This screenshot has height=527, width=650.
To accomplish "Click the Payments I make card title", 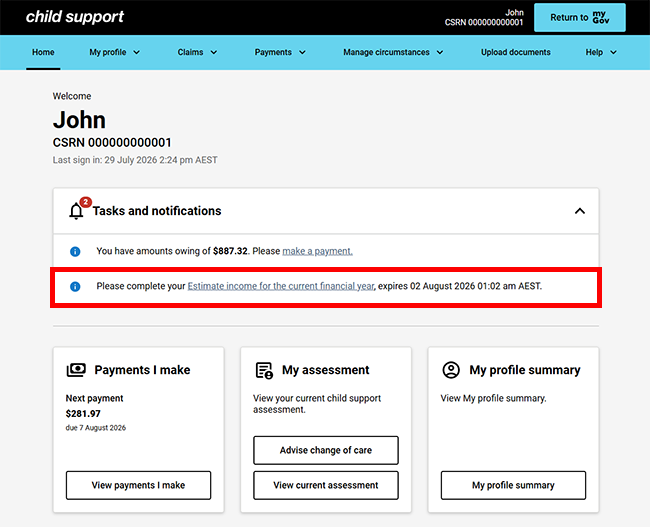I will coord(142,370).
